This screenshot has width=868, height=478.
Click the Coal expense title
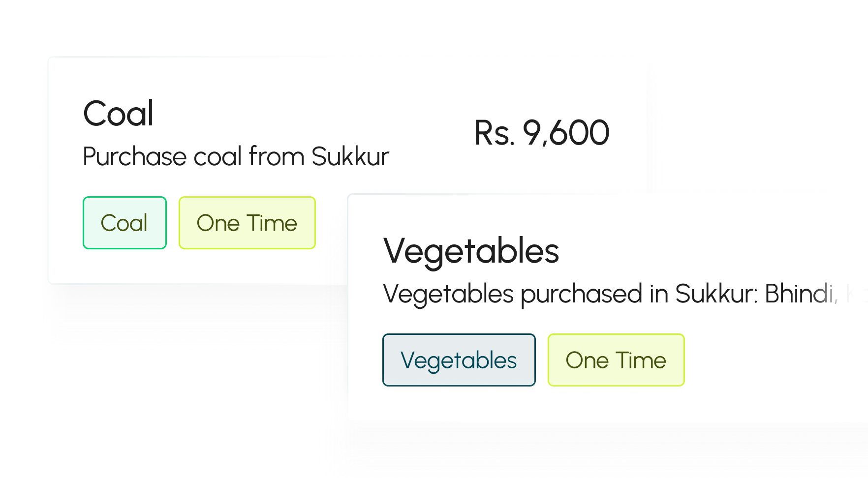click(x=118, y=114)
